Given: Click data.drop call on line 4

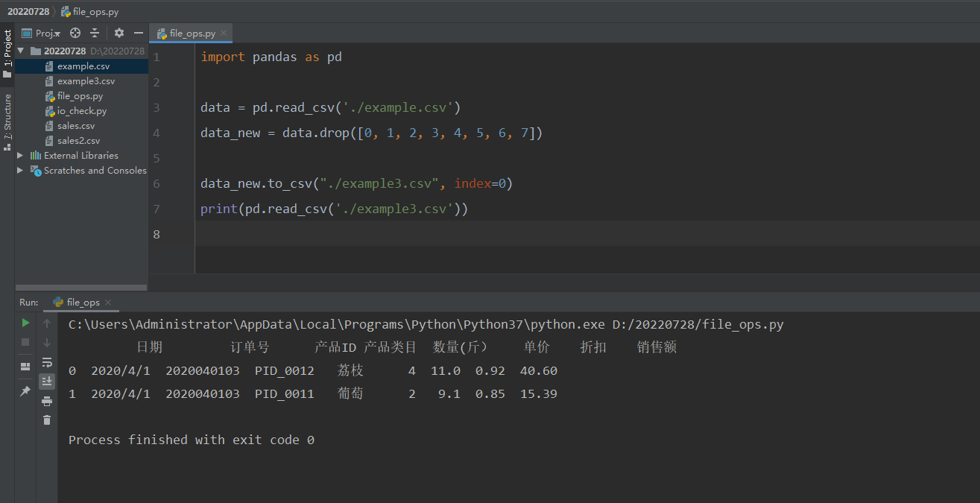Looking at the screenshot, I should tap(315, 133).
